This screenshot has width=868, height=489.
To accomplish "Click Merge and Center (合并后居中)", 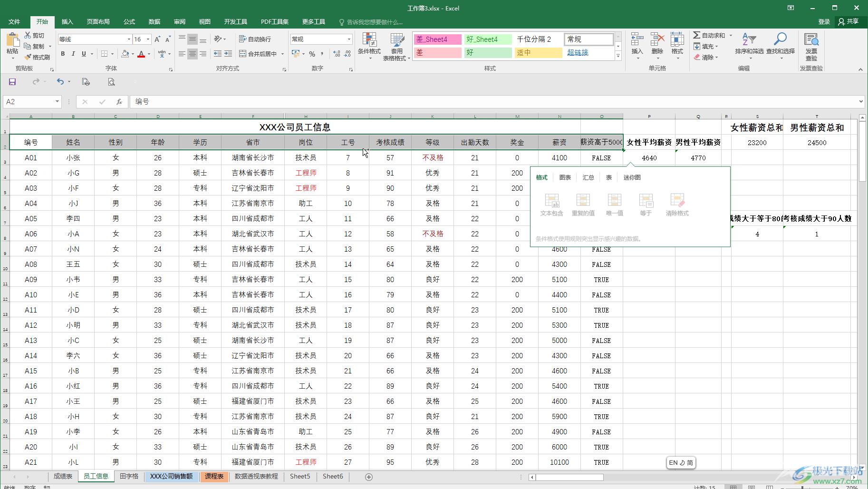I will coord(258,54).
